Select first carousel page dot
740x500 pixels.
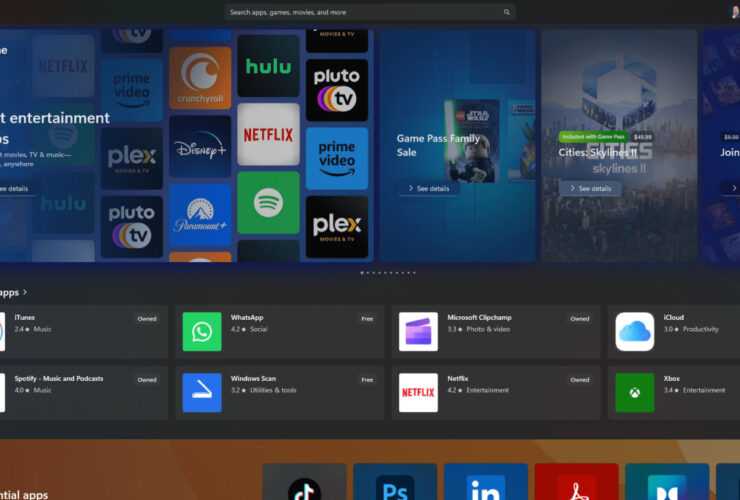coord(362,272)
